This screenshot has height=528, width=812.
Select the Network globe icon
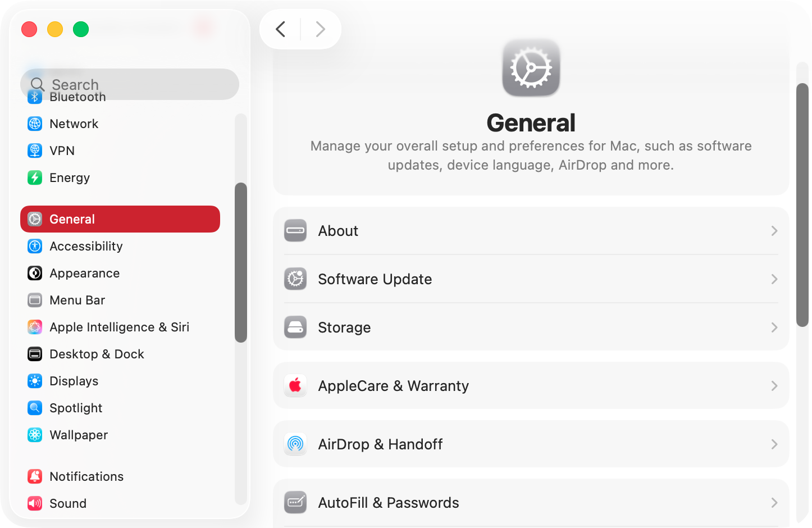click(x=35, y=124)
